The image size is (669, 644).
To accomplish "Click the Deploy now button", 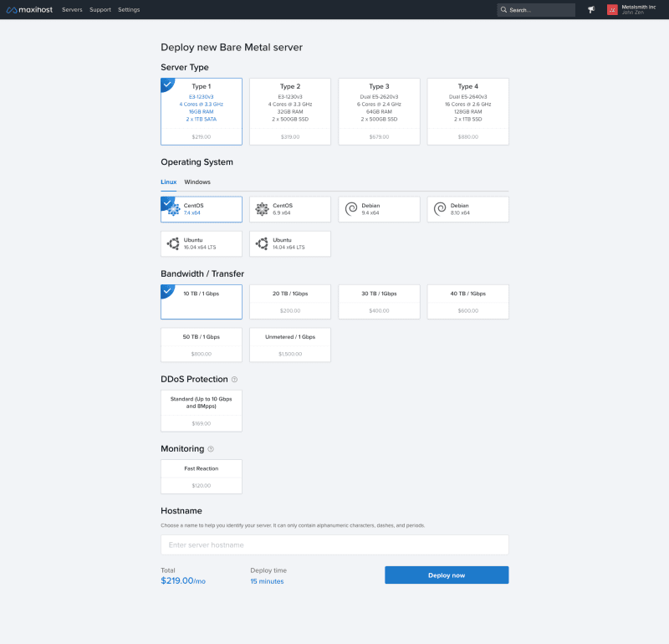I will 446,575.
